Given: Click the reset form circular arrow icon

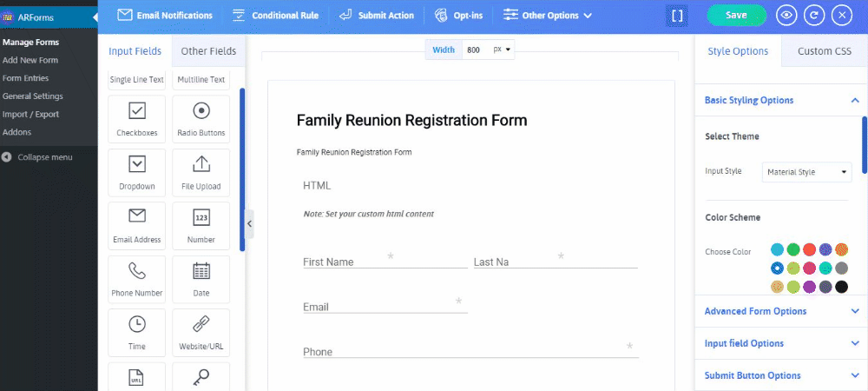Looking at the screenshot, I should point(814,16).
